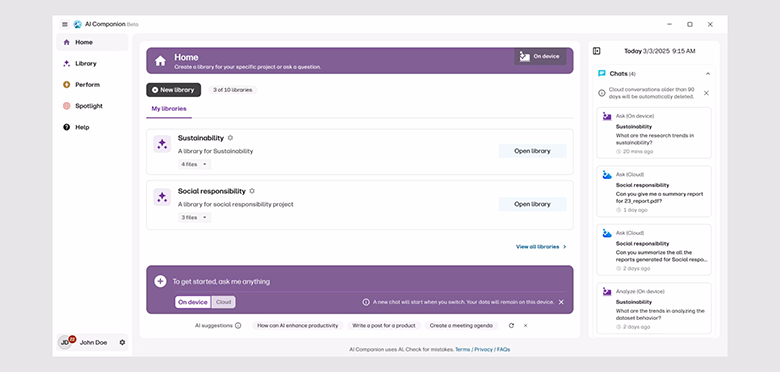Screen dimensions: 780x372
Task: Minimize the AI Companion window
Action: click(670, 24)
